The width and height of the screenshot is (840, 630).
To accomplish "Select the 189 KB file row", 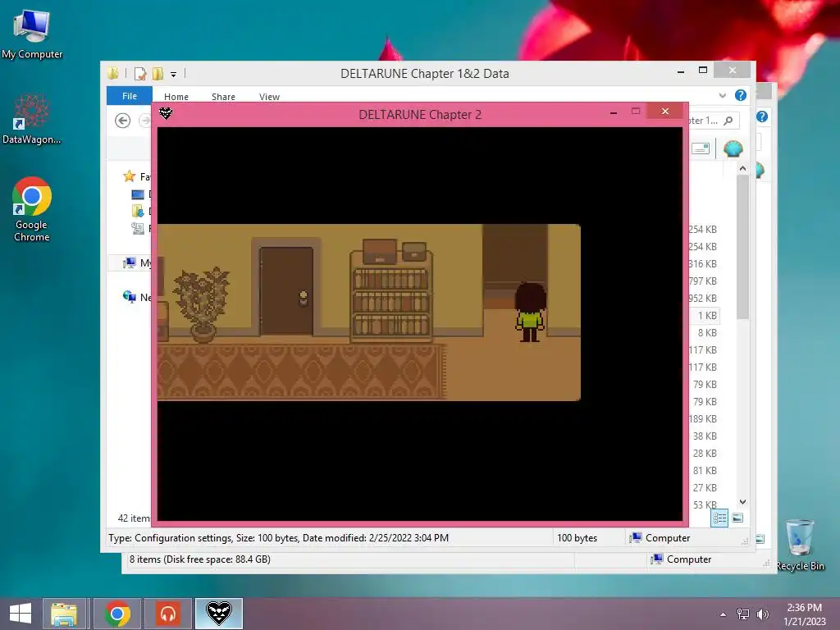I will click(702, 419).
